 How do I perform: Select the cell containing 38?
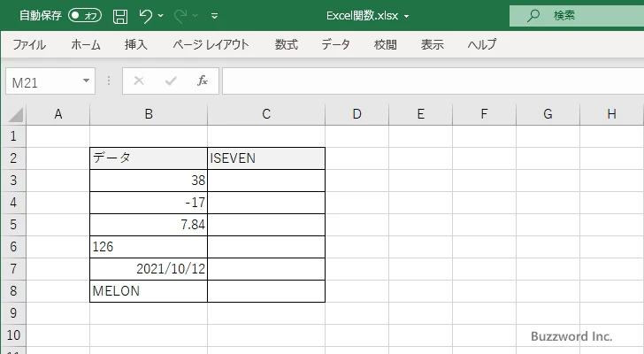(x=149, y=181)
